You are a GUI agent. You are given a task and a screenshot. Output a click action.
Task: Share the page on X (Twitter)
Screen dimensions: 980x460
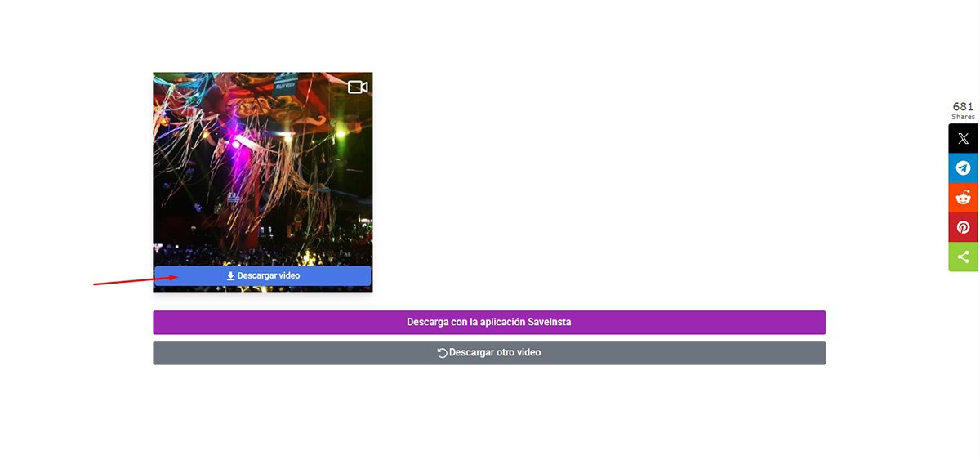tap(964, 139)
